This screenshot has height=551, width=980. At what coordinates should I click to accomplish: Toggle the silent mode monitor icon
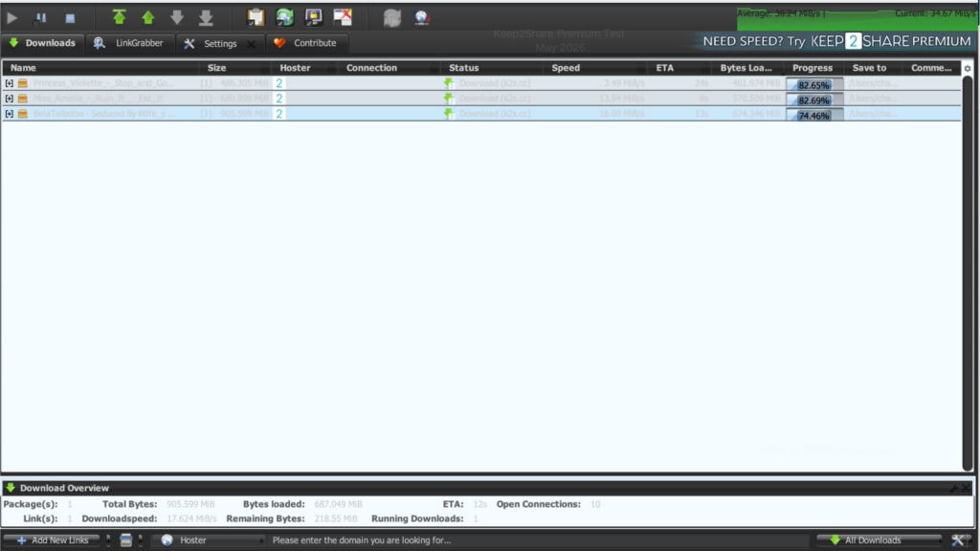[x=314, y=17]
